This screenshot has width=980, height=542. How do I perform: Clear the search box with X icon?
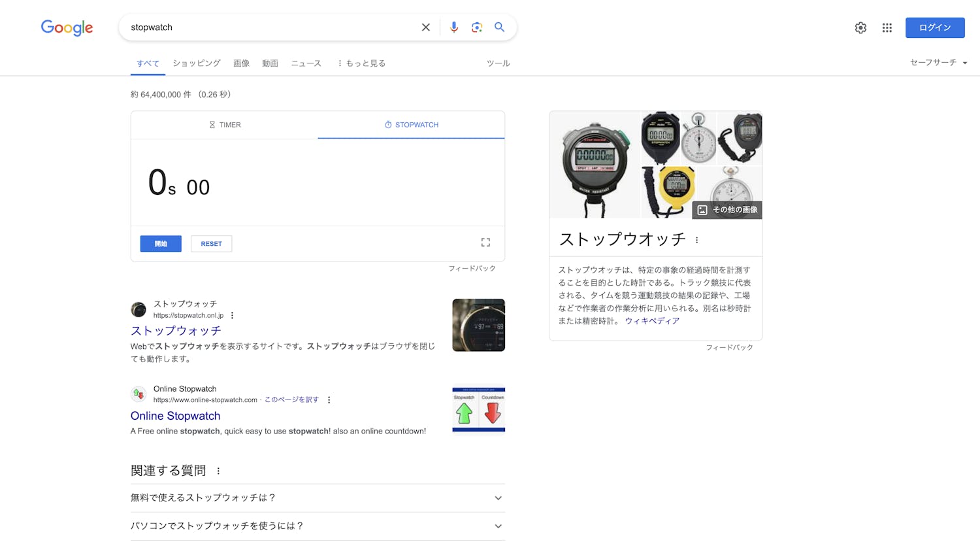coord(426,27)
